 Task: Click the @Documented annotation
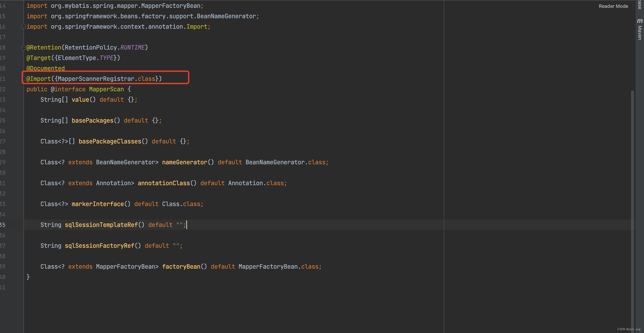click(x=46, y=68)
